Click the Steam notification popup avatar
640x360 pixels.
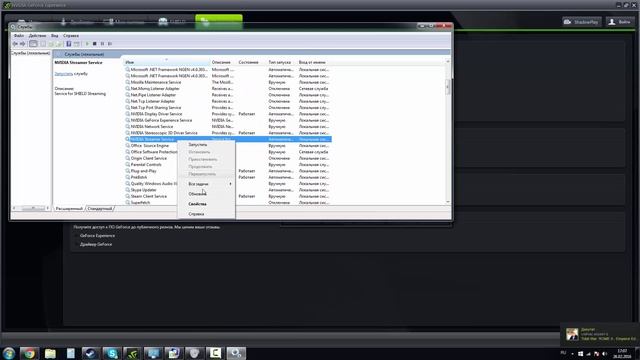click(x=572, y=334)
